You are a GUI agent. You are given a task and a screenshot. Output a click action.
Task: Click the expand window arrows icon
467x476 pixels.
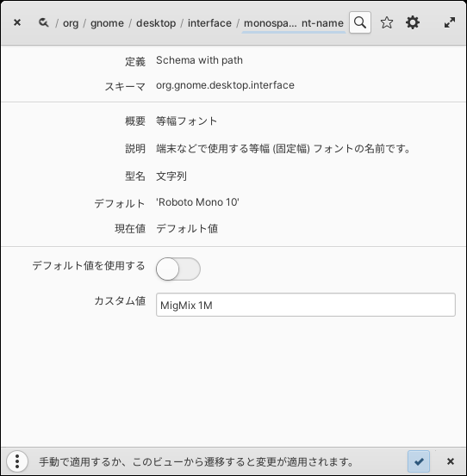[450, 22]
